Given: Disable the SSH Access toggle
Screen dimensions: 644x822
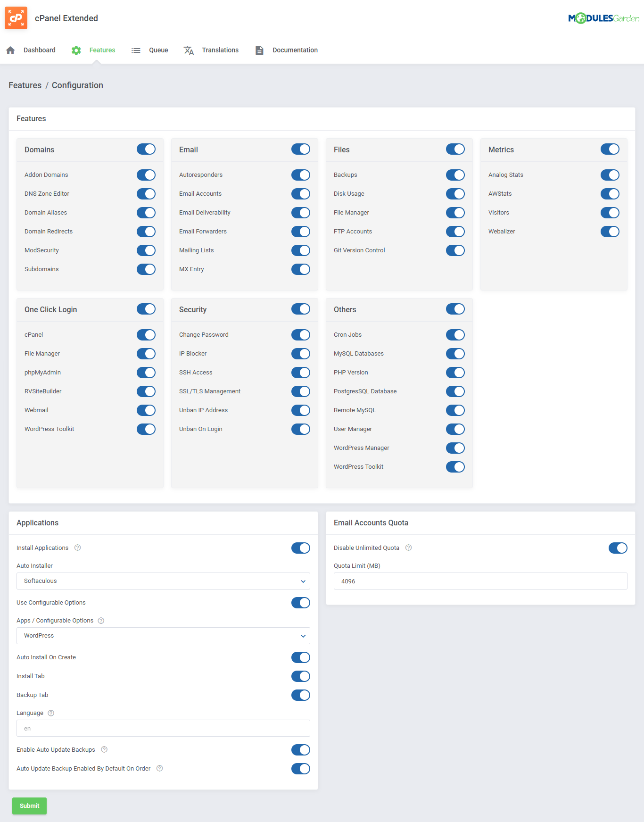Looking at the screenshot, I should (x=300, y=373).
